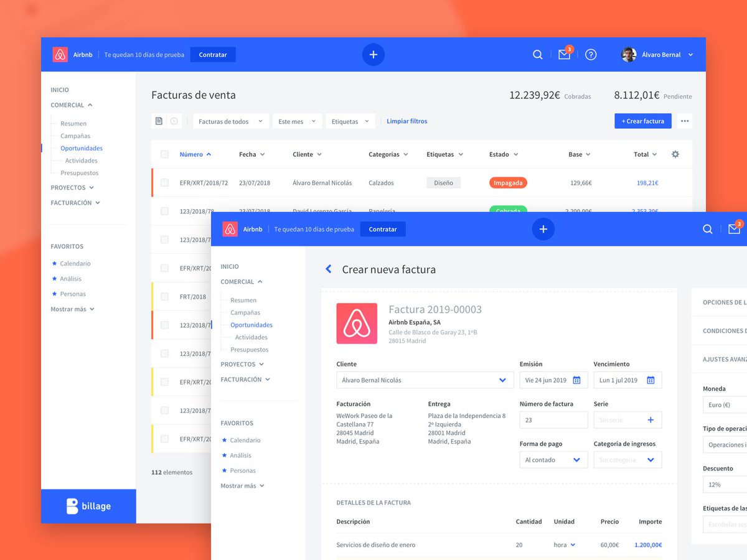Open search in the back window header

click(x=538, y=55)
